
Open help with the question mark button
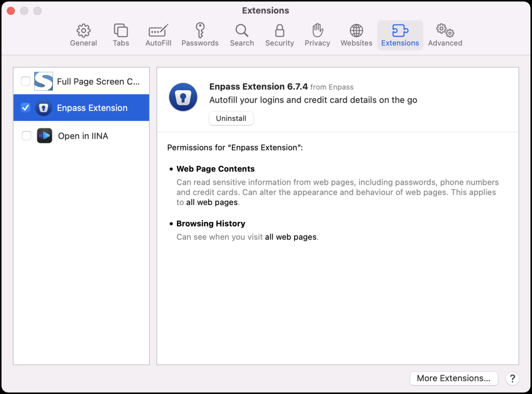tap(512, 378)
